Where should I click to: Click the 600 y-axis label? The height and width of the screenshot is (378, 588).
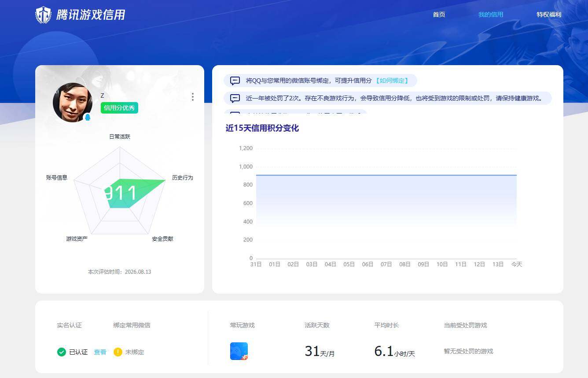248,203
